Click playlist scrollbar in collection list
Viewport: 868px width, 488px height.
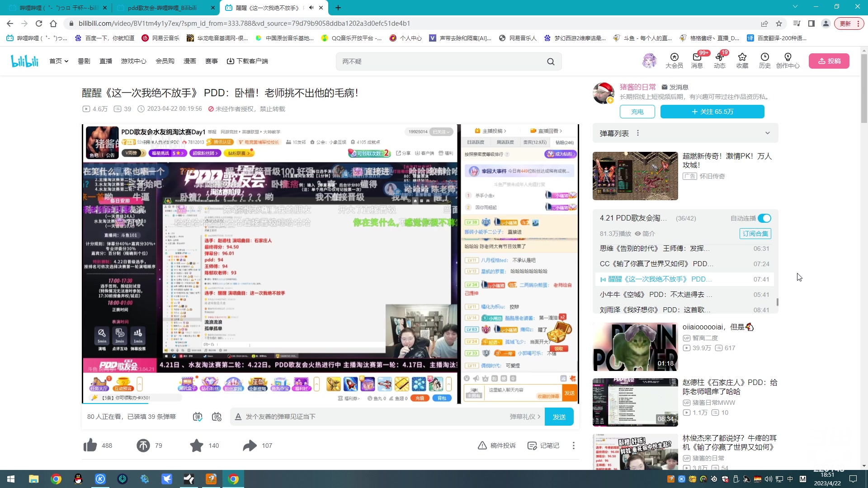[778, 302]
